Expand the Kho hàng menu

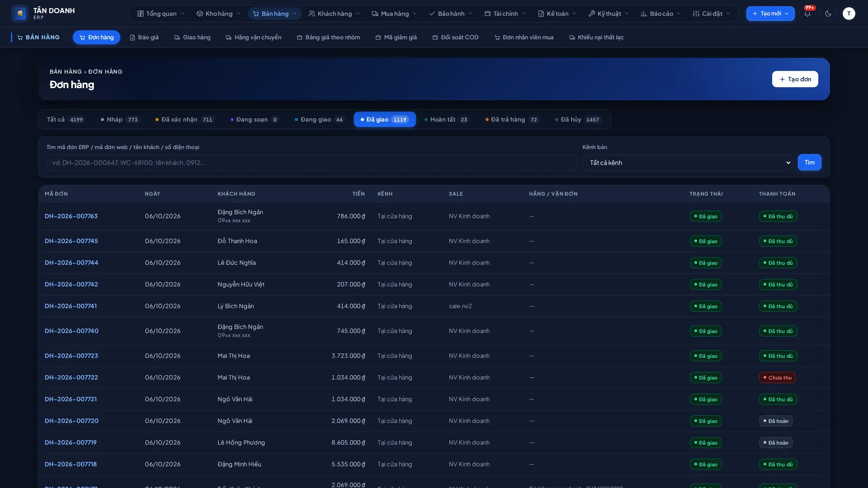[218, 14]
